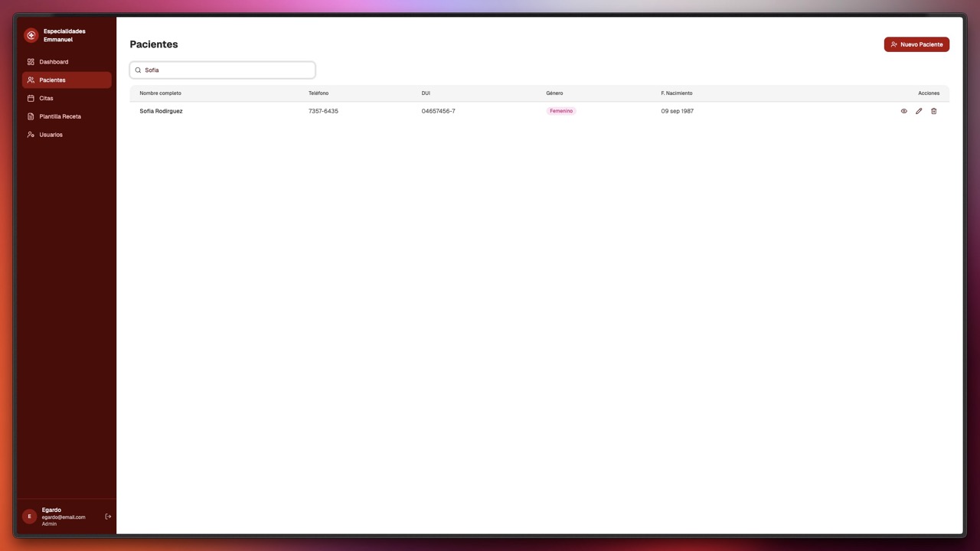Navigate to Usuarios in the sidebar
980x551 pixels.
pyautogui.click(x=51, y=135)
